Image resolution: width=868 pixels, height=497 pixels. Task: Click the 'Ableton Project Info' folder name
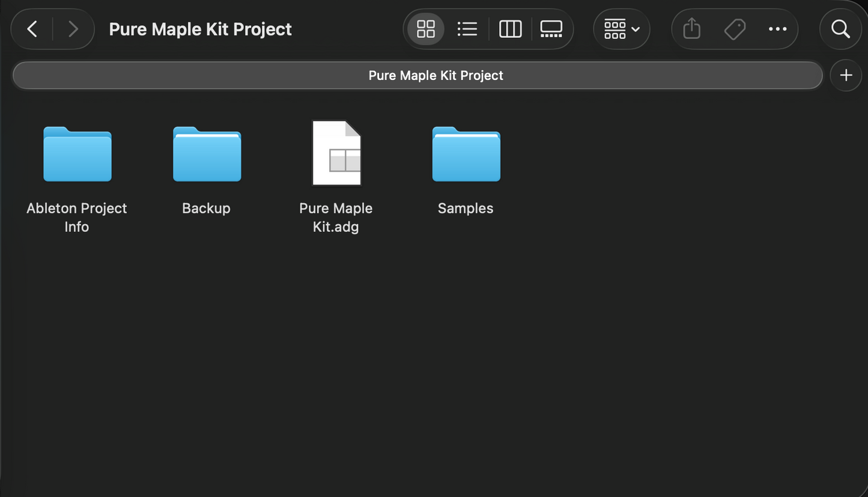tap(77, 218)
